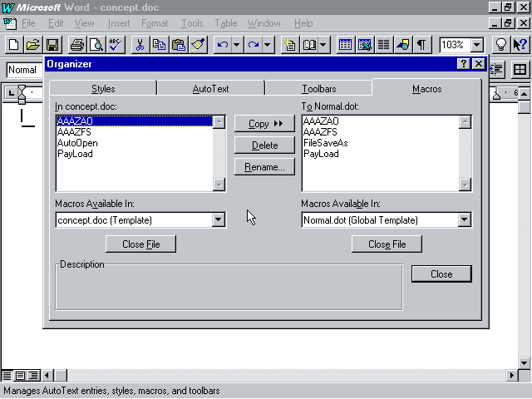532x399 pixels.
Task: Click the Insert Address book icon
Action: (309, 44)
